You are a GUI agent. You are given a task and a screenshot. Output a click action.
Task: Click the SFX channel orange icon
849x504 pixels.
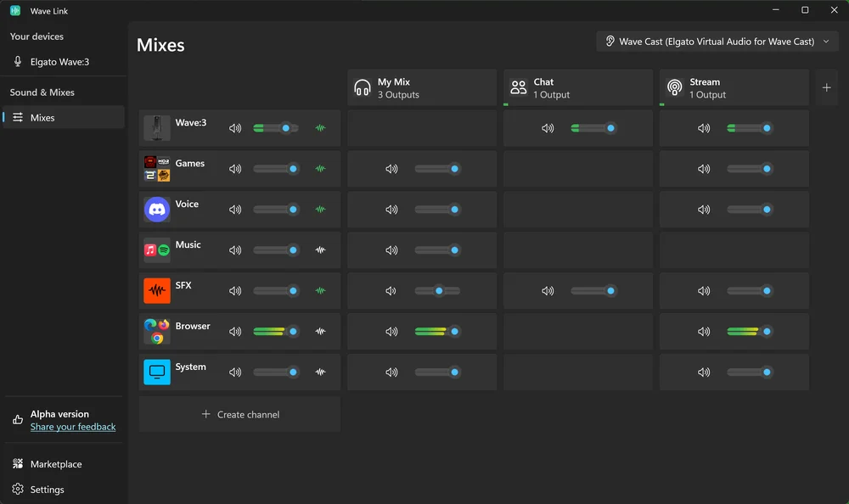pyautogui.click(x=157, y=291)
